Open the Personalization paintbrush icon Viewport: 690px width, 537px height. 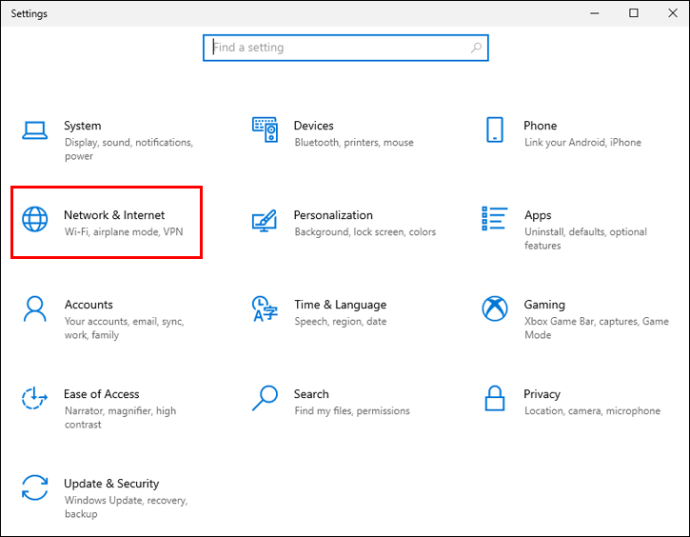point(265,219)
